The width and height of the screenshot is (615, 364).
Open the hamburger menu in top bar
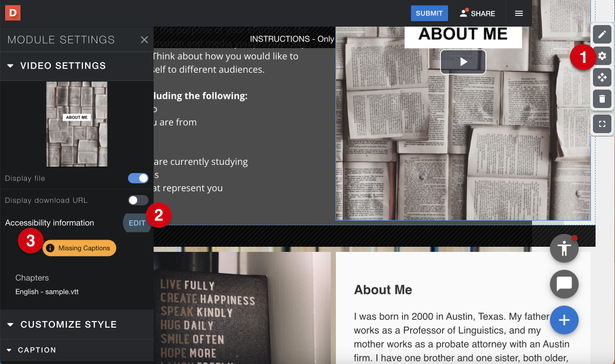pyautogui.click(x=519, y=13)
